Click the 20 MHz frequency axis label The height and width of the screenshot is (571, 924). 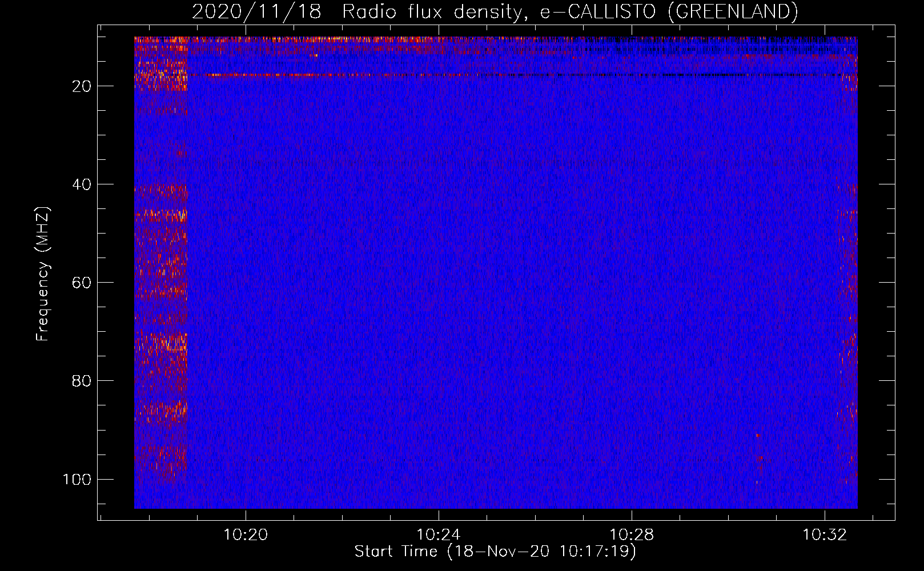[x=82, y=86]
